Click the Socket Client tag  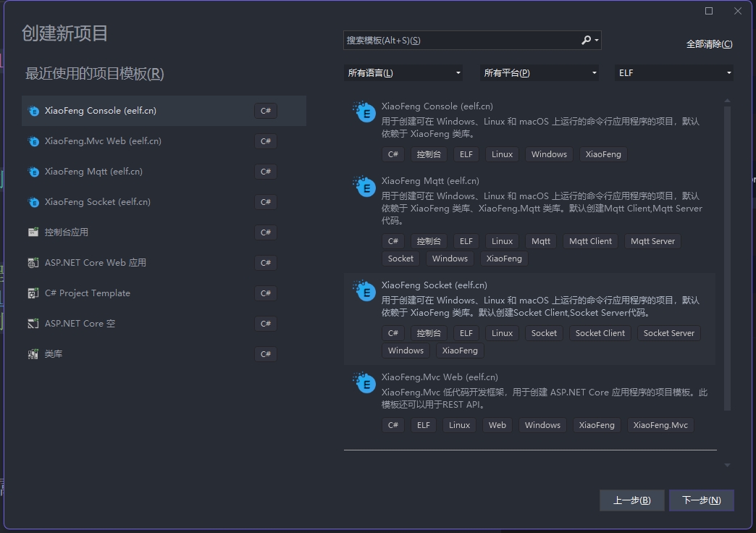tap(600, 333)
